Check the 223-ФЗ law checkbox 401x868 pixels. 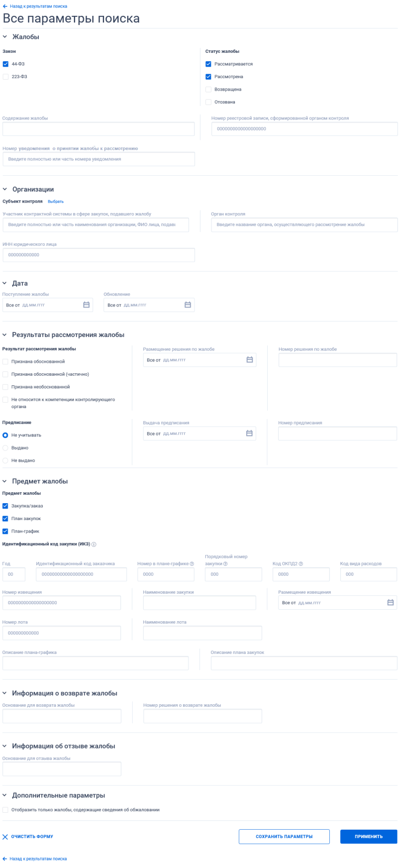pos(5,77)
